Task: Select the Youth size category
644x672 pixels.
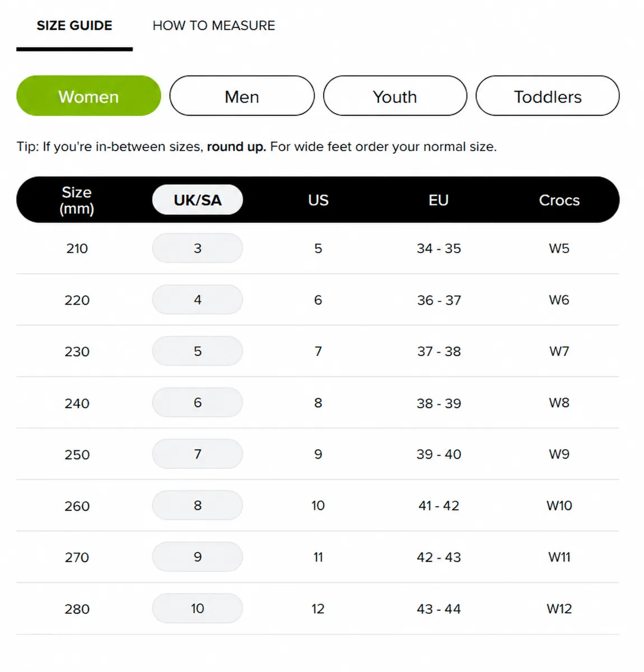Action: (395, 96)
